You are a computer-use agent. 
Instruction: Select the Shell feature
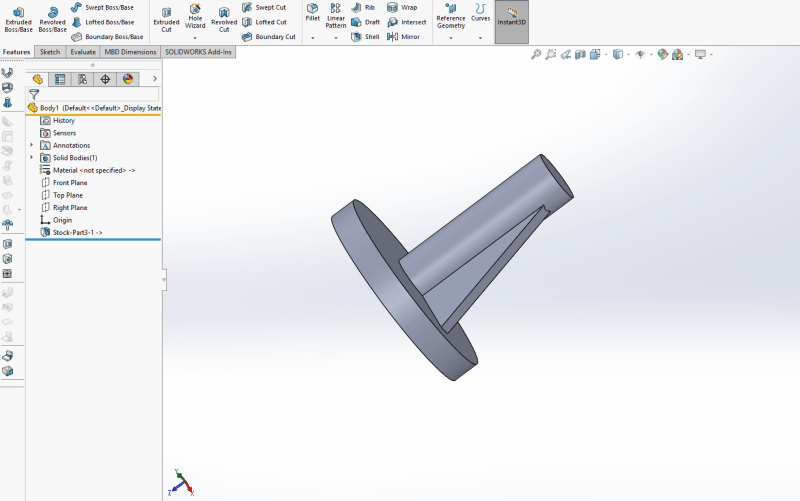pyautogui.click(x=365, y=37)
